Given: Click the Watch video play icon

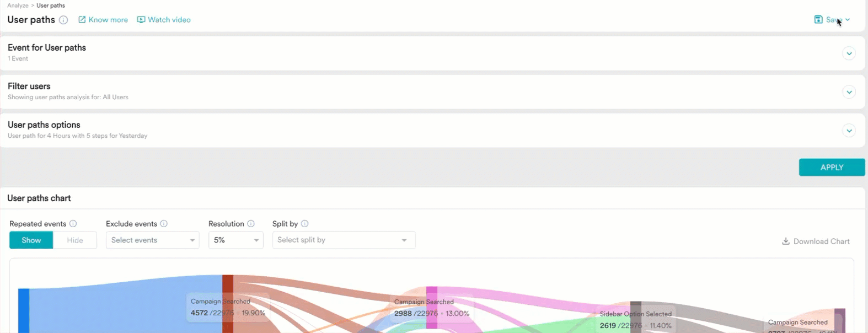Looking at the screenshot, I should (x=141, y=20).
